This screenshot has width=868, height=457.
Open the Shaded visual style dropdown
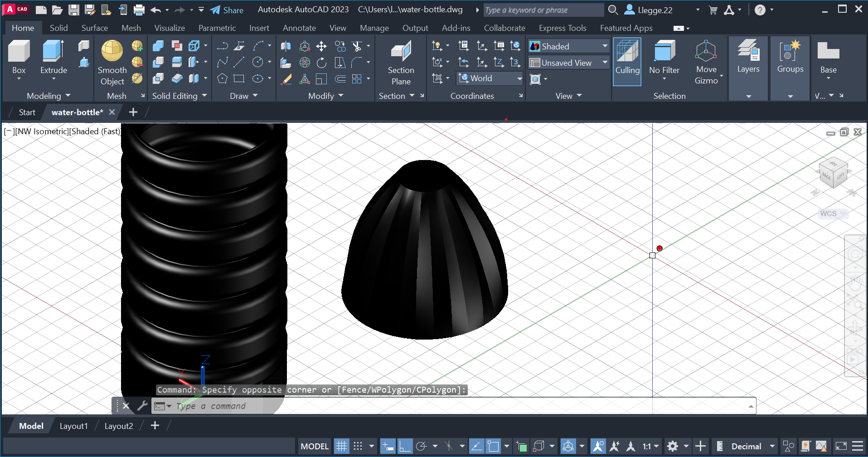569,46
